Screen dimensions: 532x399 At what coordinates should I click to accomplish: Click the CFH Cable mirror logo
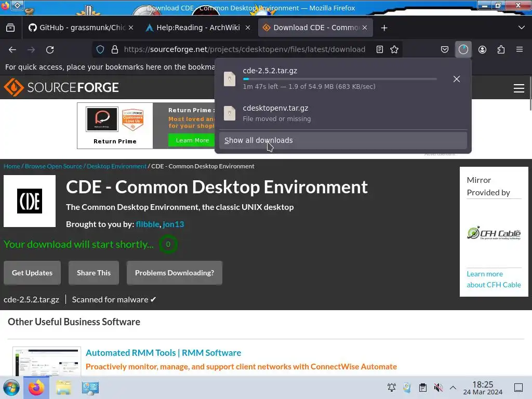click(494, 233)
